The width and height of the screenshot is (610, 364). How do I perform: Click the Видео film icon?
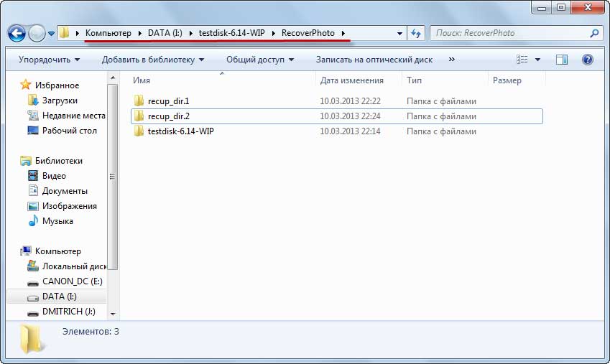coord(33,175)
